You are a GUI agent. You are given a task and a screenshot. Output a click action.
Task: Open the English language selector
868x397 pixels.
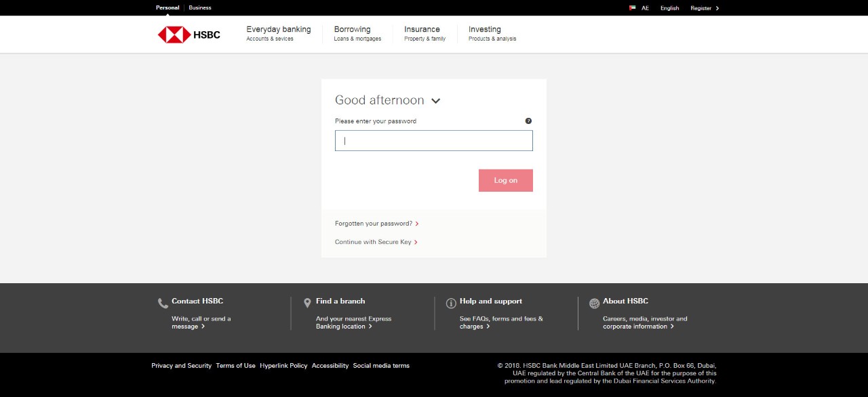[x=669, y=8]
